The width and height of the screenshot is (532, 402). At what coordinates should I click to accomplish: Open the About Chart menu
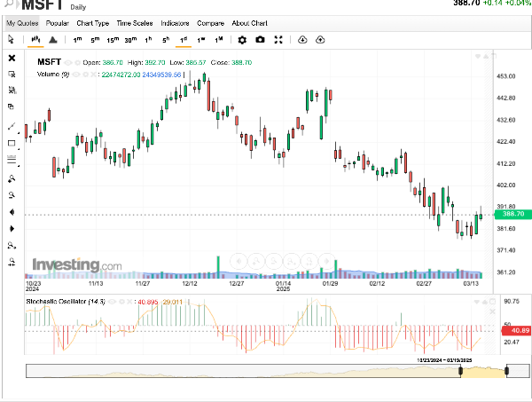[250, 23]
